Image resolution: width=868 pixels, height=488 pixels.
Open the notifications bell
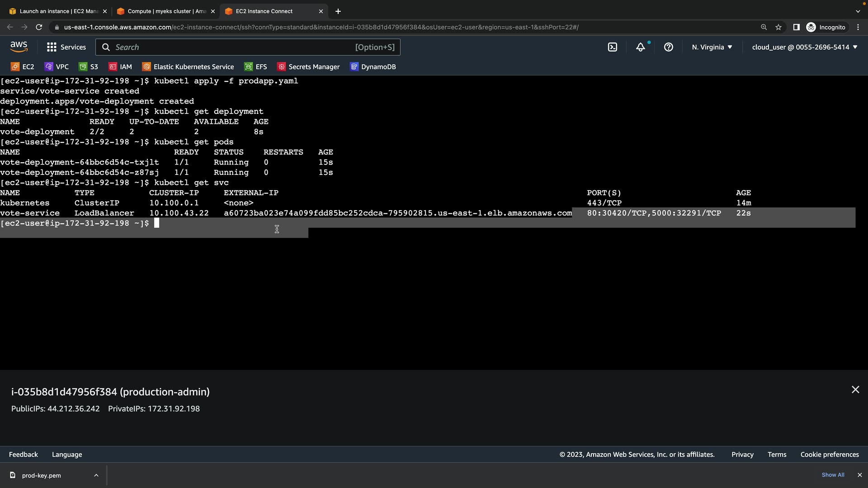pos(641,47)
